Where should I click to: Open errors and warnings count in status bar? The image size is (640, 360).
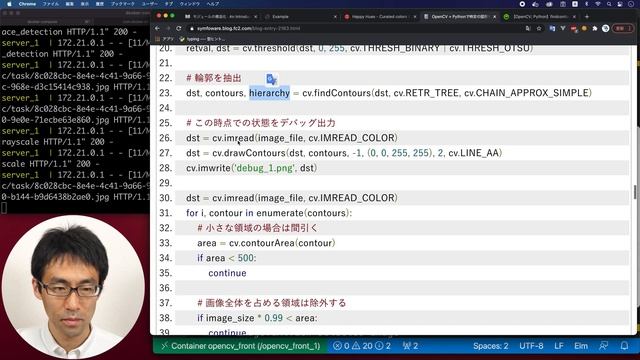point(362,346)
